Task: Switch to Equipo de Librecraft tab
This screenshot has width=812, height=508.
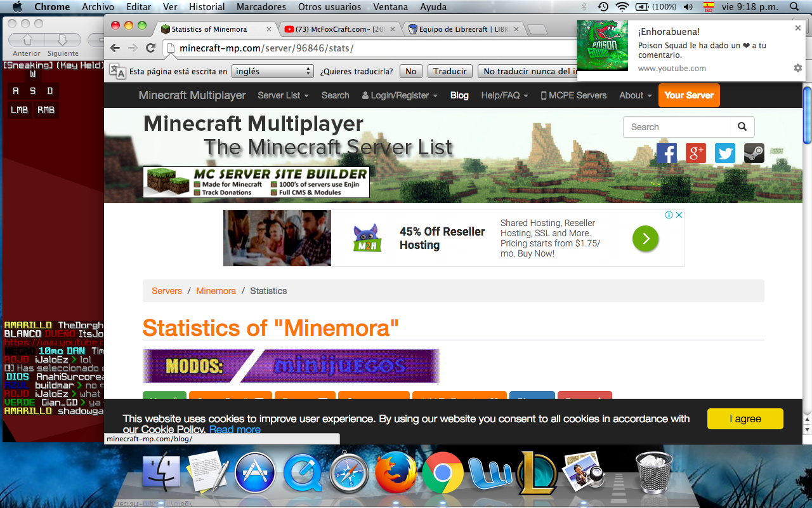Action: click(464, 29)
